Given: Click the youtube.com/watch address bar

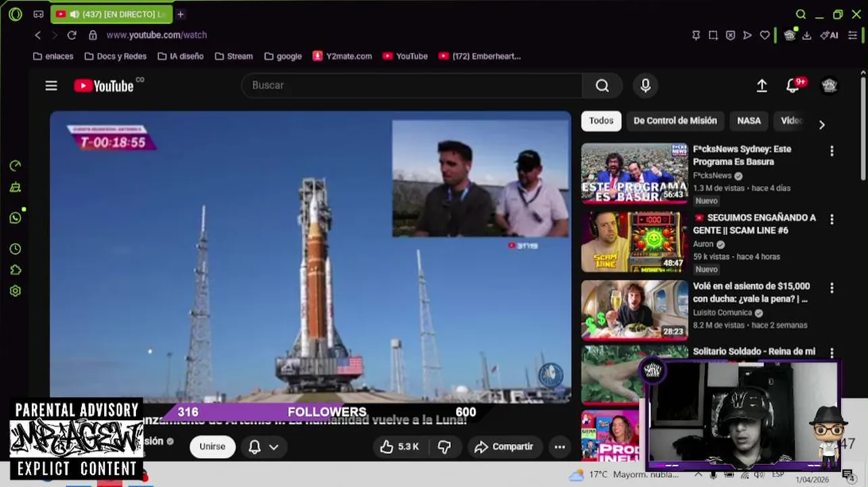Looking at the screenshot, I should [156, 35].
